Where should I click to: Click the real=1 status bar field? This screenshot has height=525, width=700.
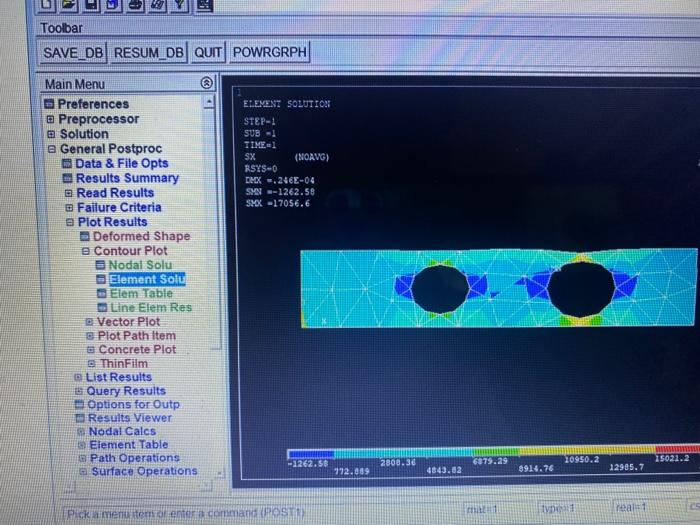coord(646,507)
